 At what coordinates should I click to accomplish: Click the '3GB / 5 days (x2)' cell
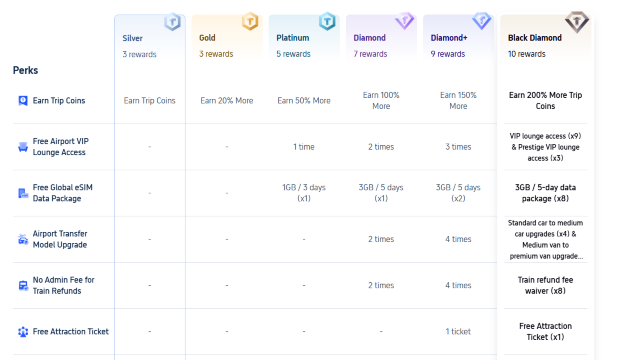tap(458, 193)
